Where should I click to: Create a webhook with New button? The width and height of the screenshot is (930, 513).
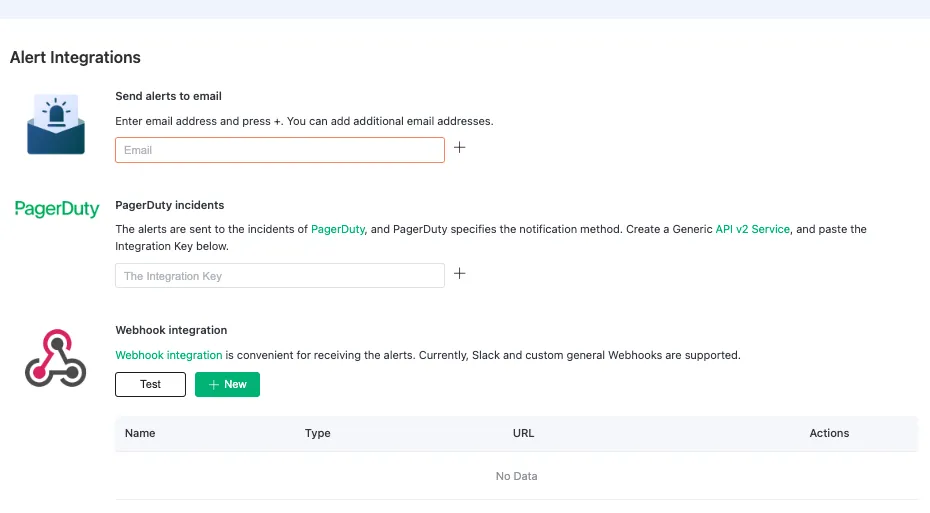click(227, 384)
